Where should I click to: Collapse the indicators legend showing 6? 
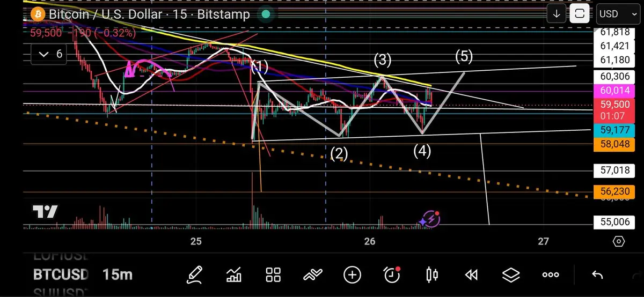point(49,54)
